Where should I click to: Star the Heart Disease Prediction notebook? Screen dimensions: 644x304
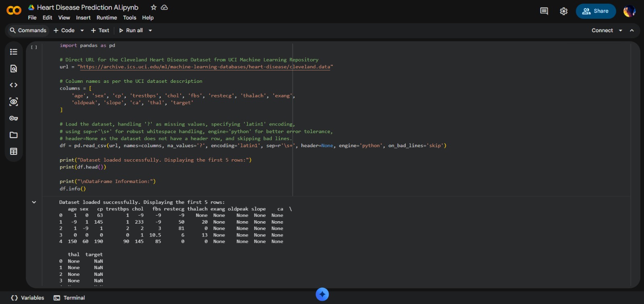pyautogui.click(x=153, y=8)
